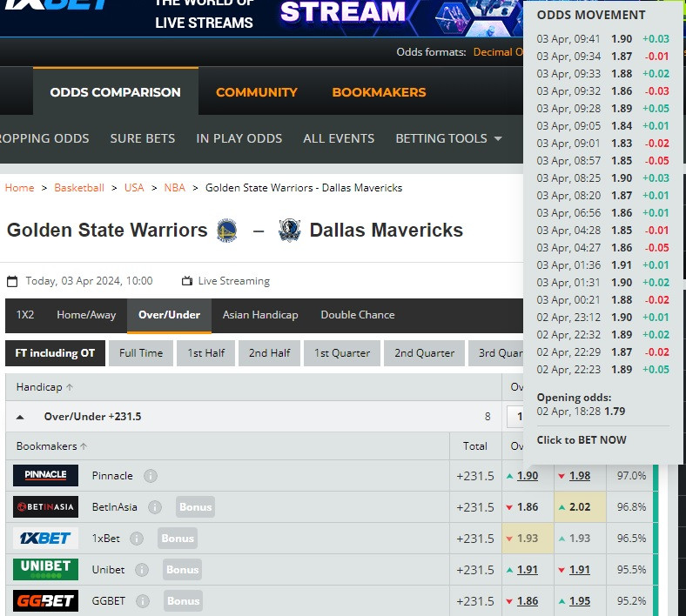Click 1xBet over odds 1.93

pos(528,539)
